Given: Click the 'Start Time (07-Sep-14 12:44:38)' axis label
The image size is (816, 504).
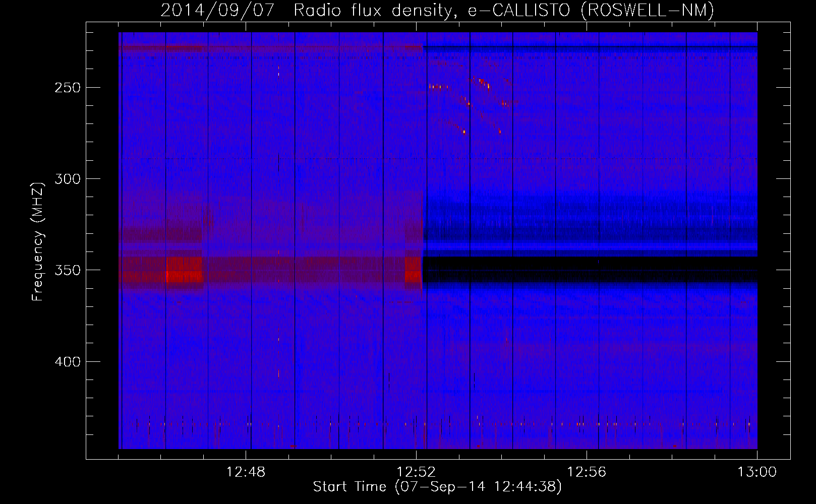Looking at the screenshot, I should 437,487.
